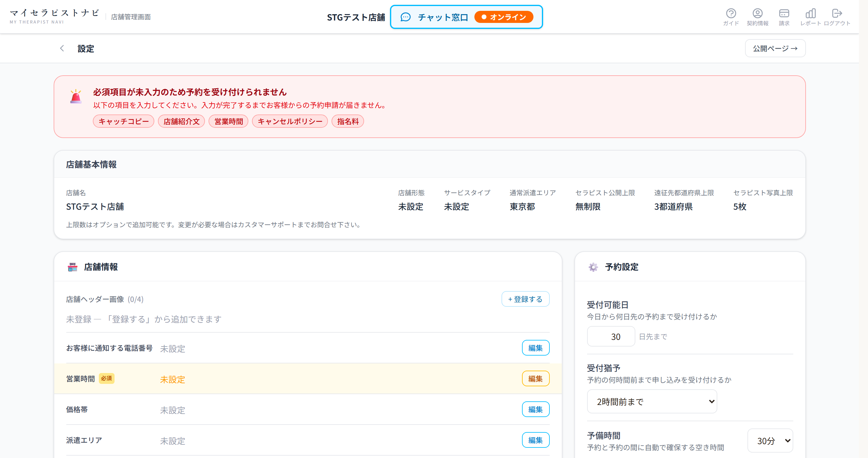868x458 pixels.
Task: Edit the 営業時間 row
Action: point(536,378)
